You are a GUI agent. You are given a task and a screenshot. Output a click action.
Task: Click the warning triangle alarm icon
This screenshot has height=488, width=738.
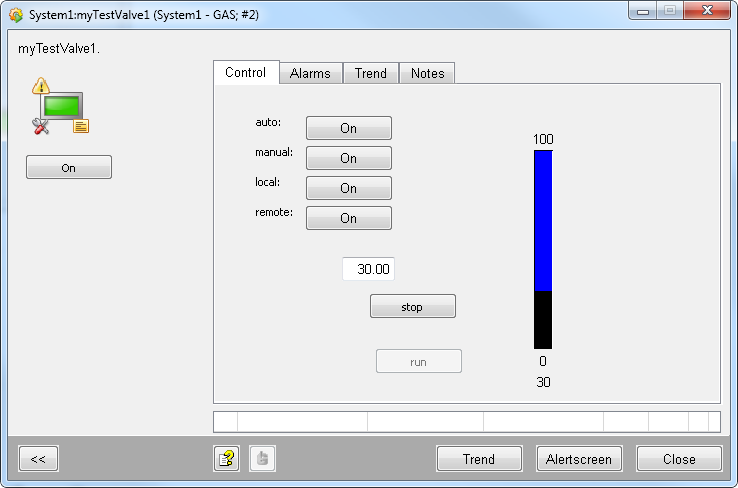pos(41,86)
